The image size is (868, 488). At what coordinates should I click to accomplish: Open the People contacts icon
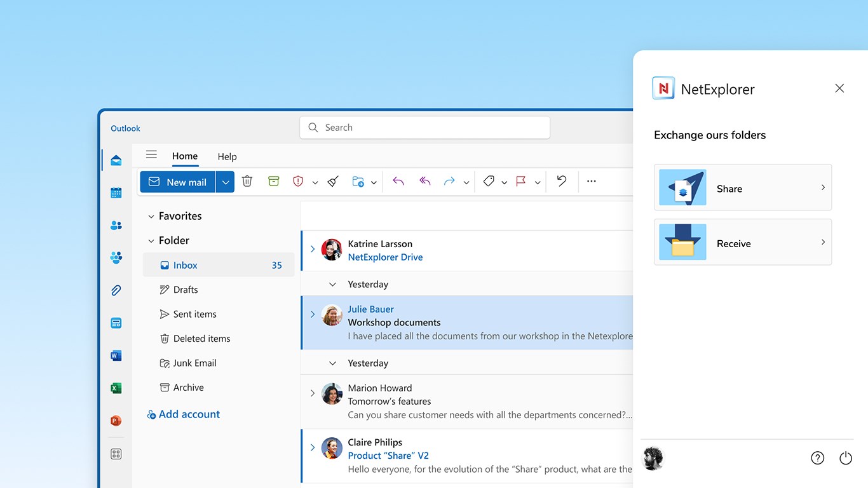pyautogui.click(x=116, y=225)
